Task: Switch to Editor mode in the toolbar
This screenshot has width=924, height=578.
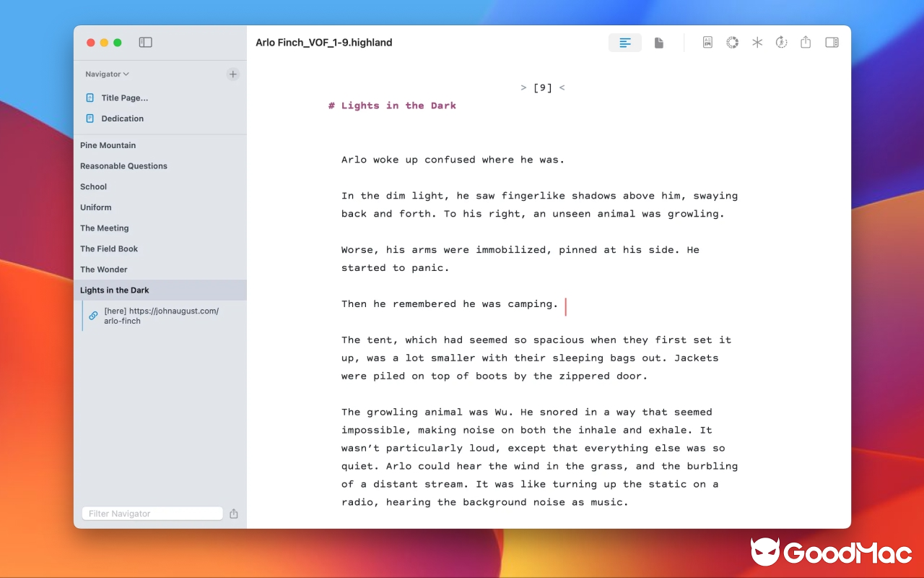Action: 625,43
